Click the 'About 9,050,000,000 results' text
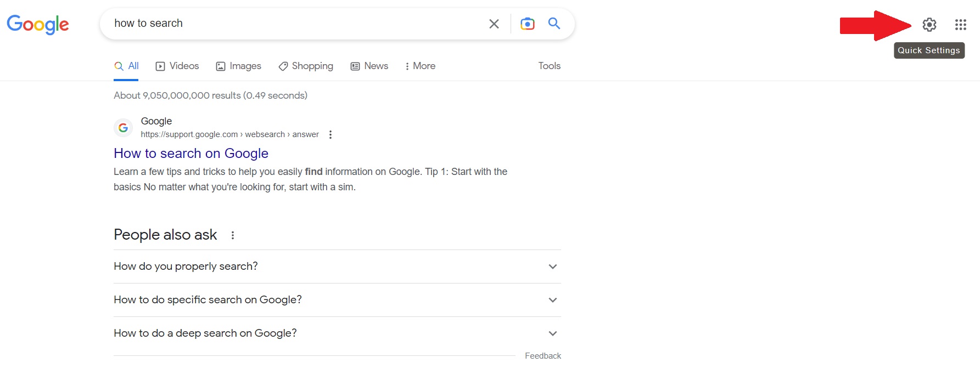Image resolution: width=980 pixels, height=374 pixels. (210, 95)
